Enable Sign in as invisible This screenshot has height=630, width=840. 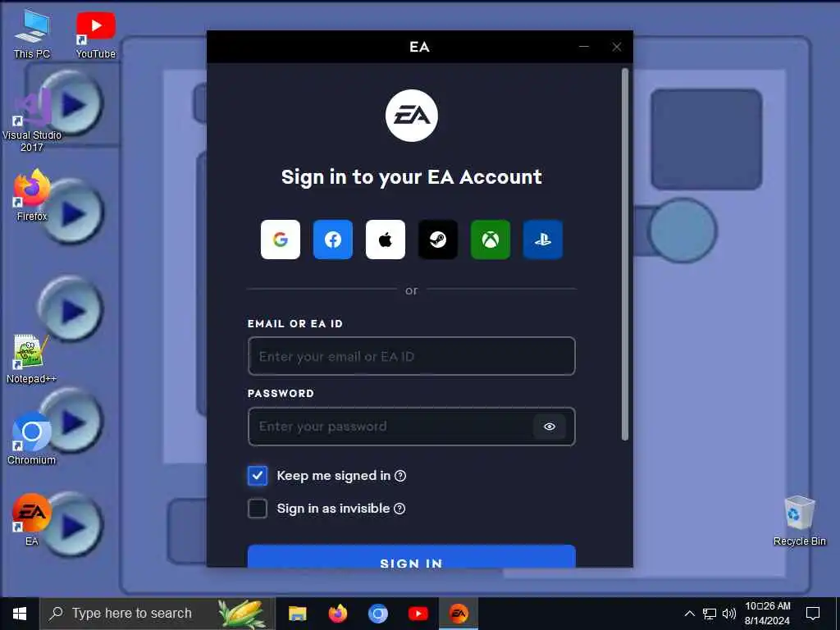257,509
